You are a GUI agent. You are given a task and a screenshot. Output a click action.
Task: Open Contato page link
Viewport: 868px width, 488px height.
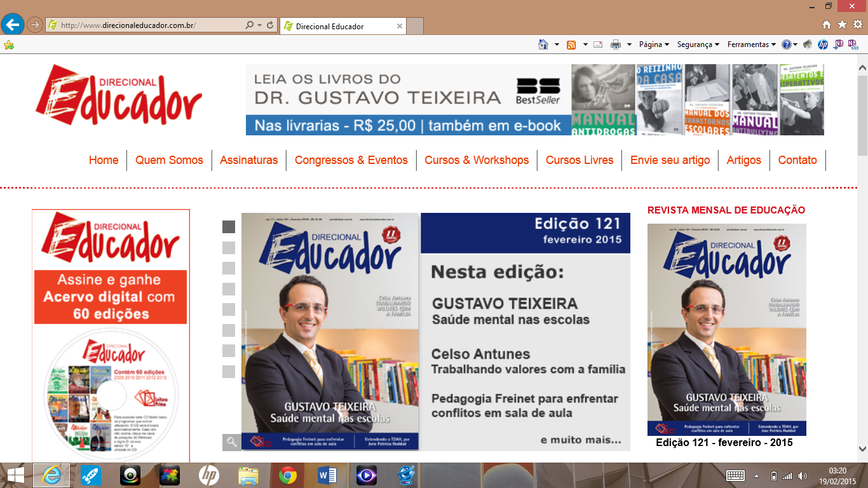pyautogui.click(x=797, y=160)
